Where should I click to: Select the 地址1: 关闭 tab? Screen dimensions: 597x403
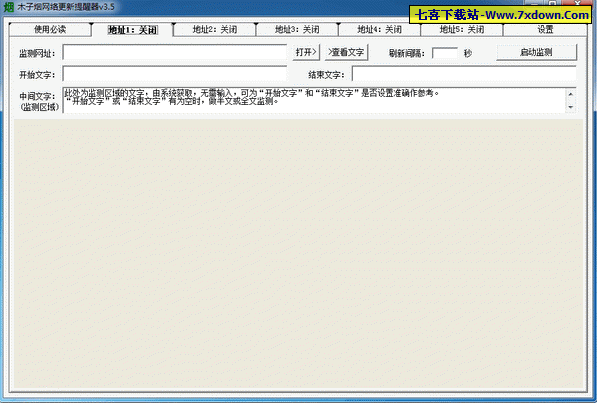pyautogui.click(x=132, y=30)
